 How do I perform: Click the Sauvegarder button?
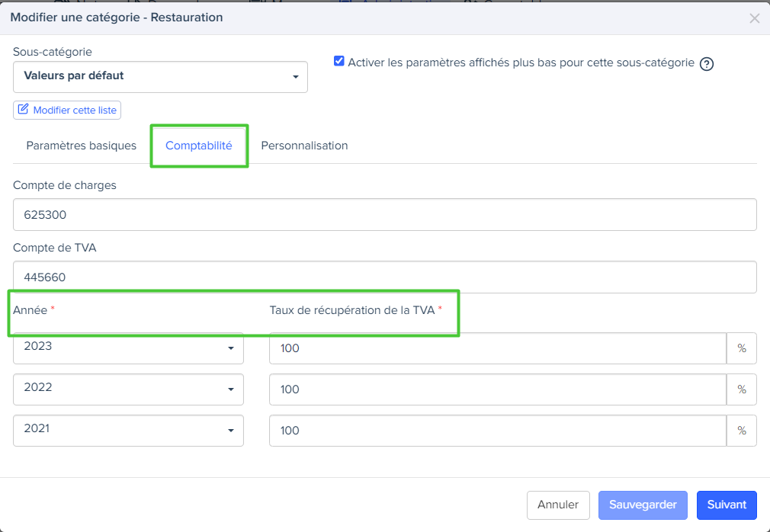pyautogui.click(x=643, y=505)
